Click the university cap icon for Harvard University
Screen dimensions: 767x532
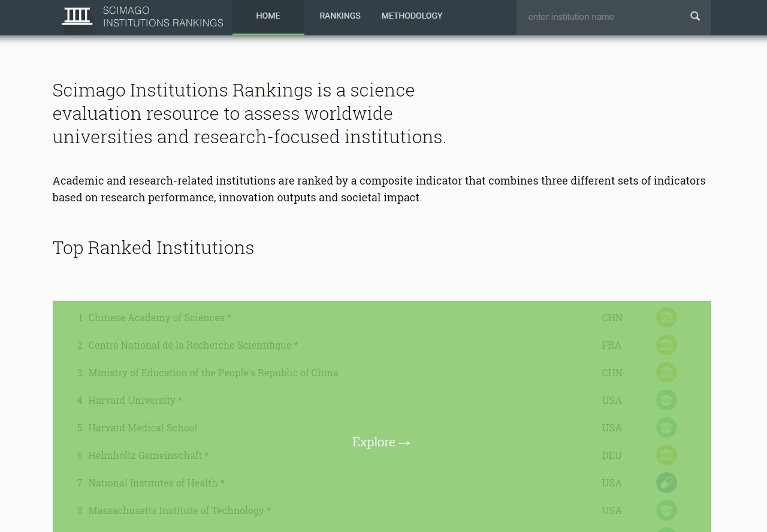pyautogui.click(x=666, y=400)
